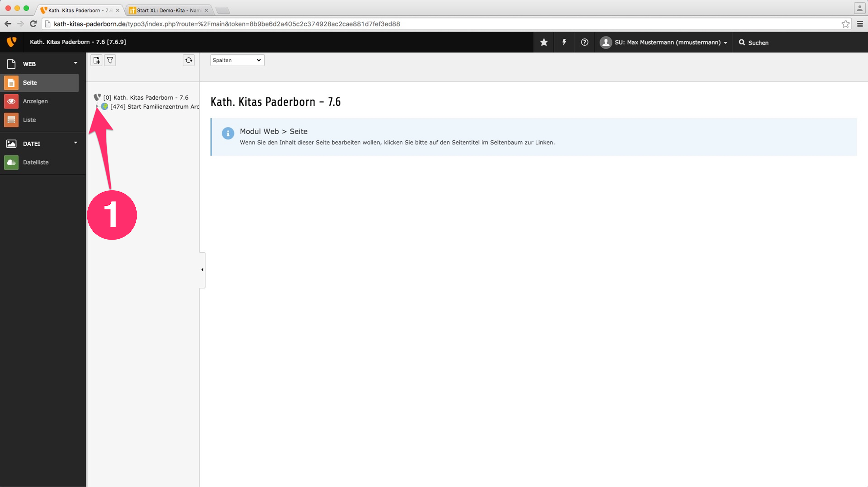The image size is (868, 487).
Task: Open the page tree filter
Action: pos(110,60)
